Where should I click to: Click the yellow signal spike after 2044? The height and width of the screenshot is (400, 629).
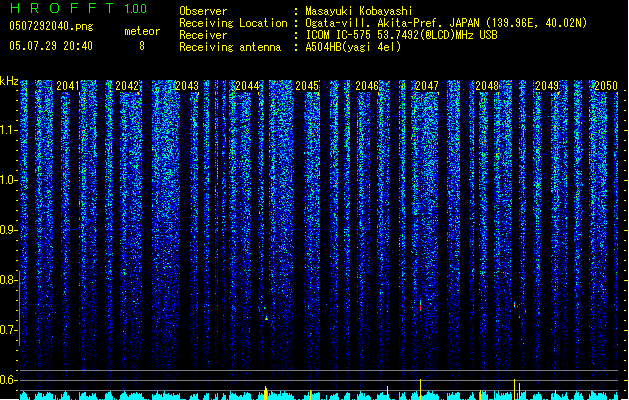click(266, 393)
